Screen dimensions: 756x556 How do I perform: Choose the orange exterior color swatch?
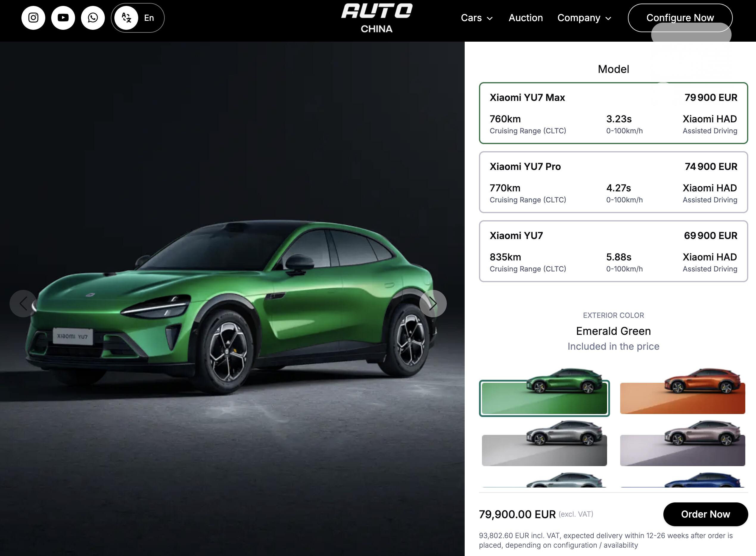coord(682,391)
